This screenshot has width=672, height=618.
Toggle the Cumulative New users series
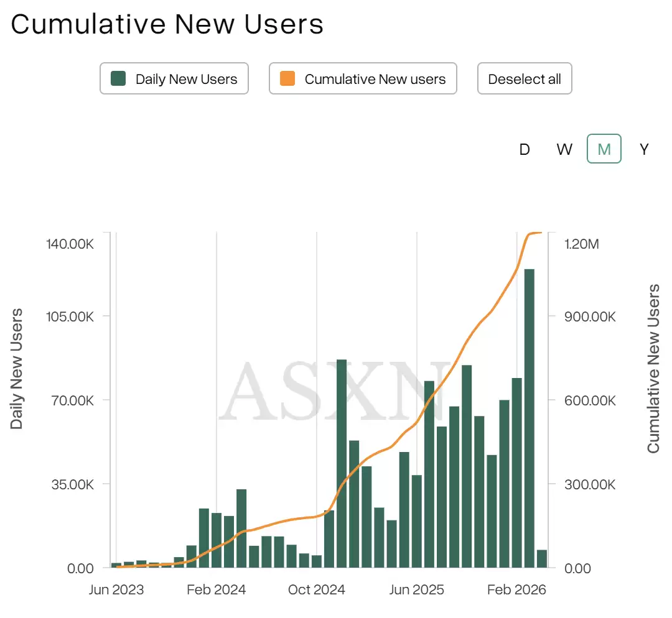click(363, 78)
